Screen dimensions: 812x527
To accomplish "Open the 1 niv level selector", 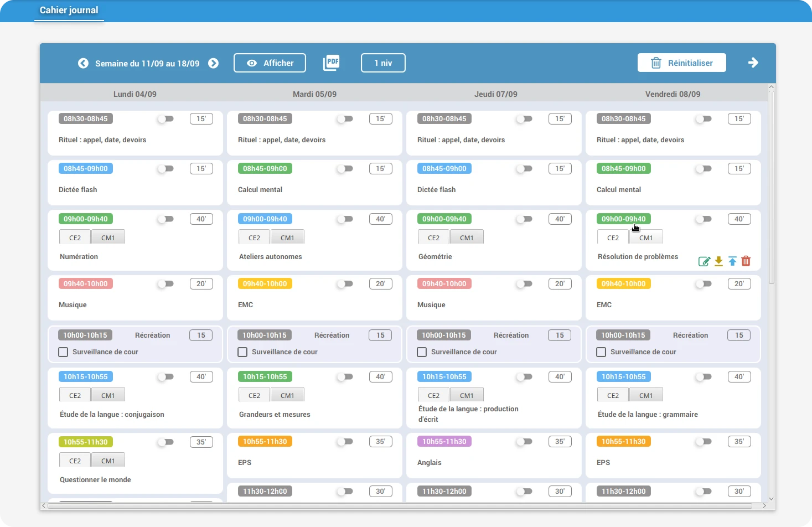I will (383, 63).
